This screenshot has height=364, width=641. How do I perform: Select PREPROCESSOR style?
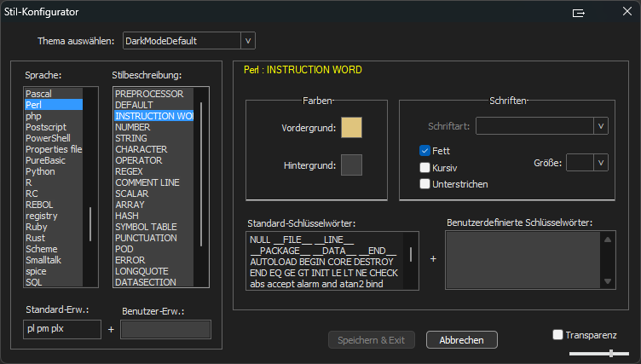(153, 94)
